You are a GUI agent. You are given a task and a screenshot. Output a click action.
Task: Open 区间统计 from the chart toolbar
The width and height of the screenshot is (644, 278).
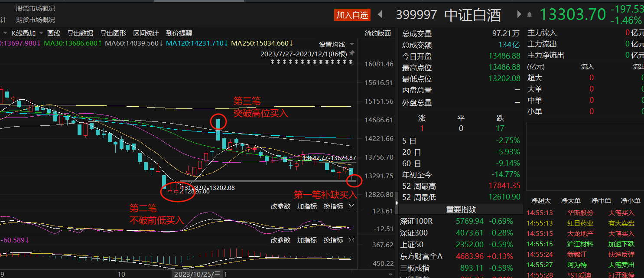pyautogui.click(x=146, y=33)
